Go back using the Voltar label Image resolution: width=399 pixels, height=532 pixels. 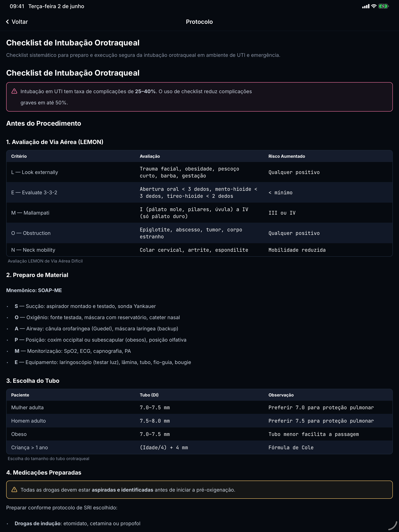click(x=20, y=22)
